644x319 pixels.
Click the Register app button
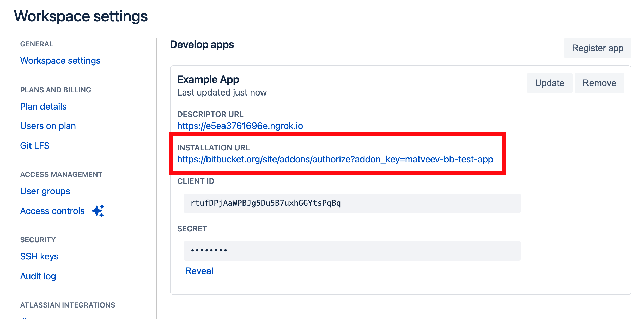click(x=598, y=48)
